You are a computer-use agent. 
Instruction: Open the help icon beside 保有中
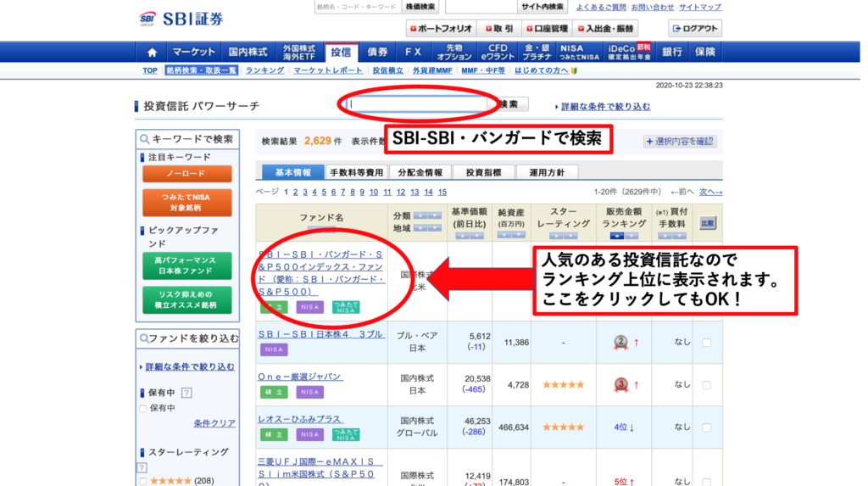pos(186,393)
